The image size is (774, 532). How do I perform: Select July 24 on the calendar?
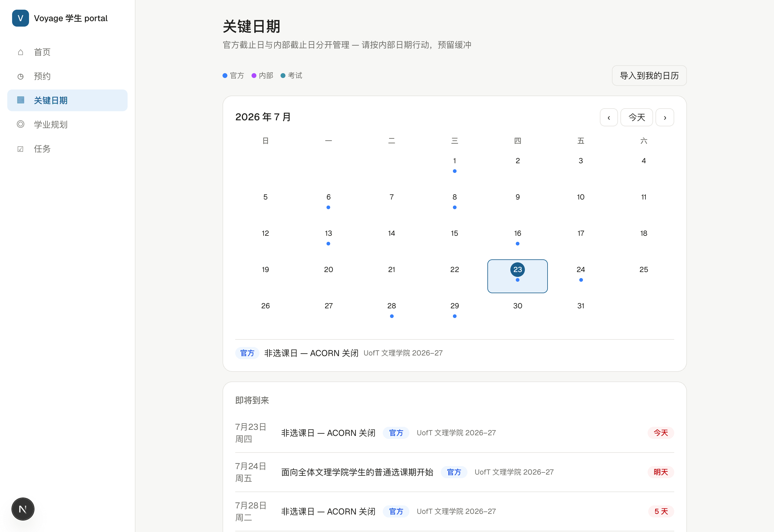pos(580,276)
